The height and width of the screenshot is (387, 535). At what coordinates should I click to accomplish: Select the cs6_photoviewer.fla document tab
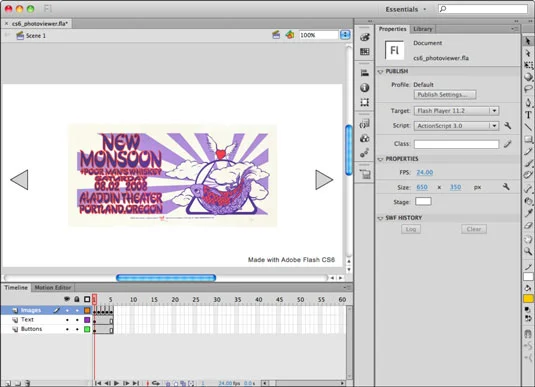tap(40, 24)
